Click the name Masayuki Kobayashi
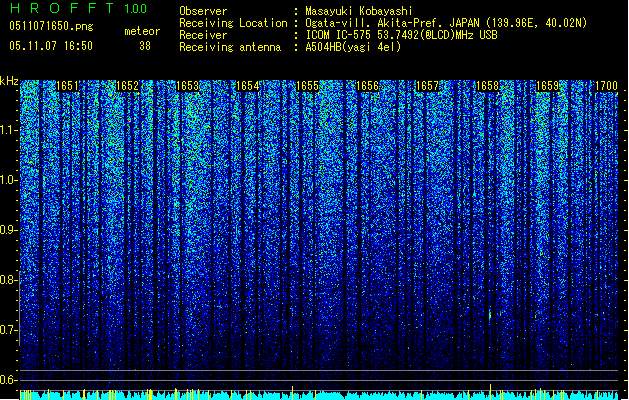This screenshot has width=629, height=400. tap(359, 11)
